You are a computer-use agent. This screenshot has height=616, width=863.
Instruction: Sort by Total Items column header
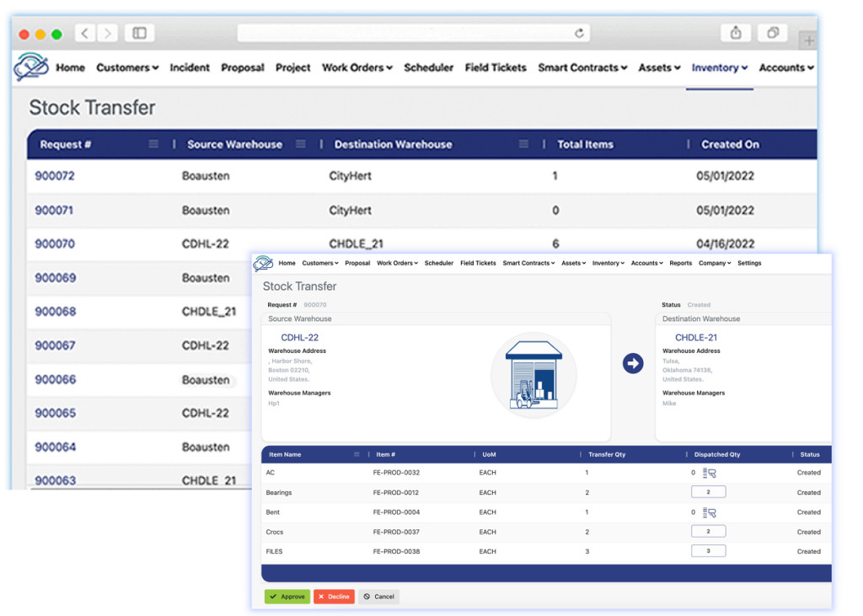click(585, 144)
